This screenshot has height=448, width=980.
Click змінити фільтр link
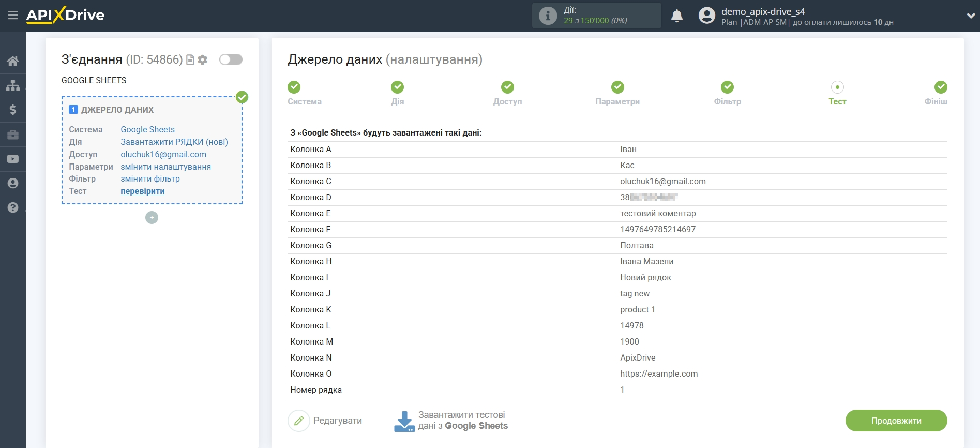[150, 178]
